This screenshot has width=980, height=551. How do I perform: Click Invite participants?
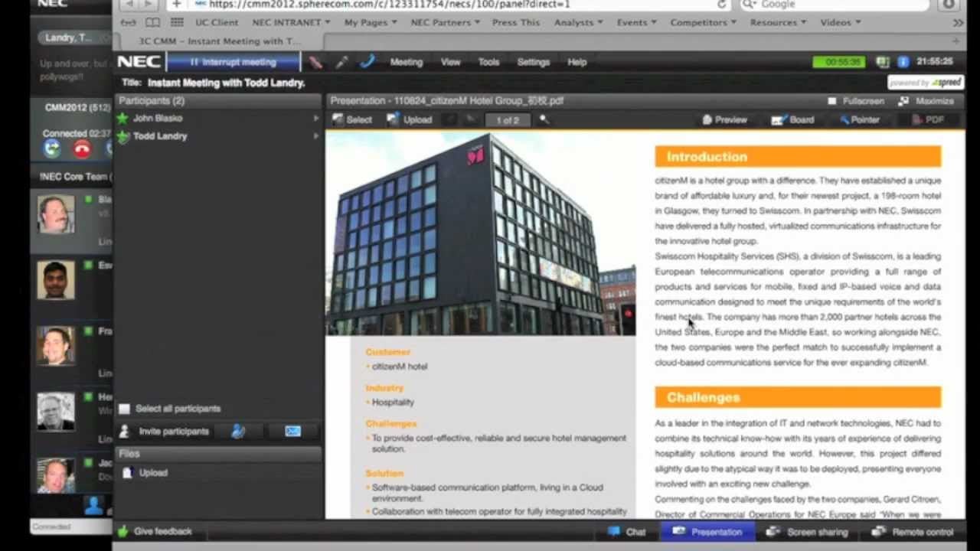165,432
